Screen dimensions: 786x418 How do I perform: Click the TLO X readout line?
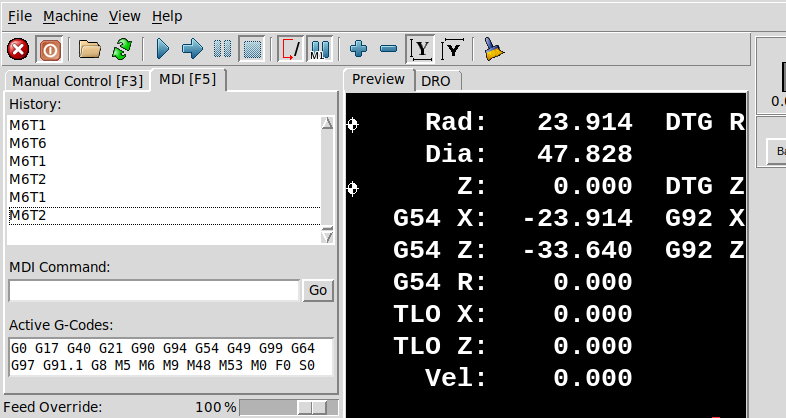513,315
